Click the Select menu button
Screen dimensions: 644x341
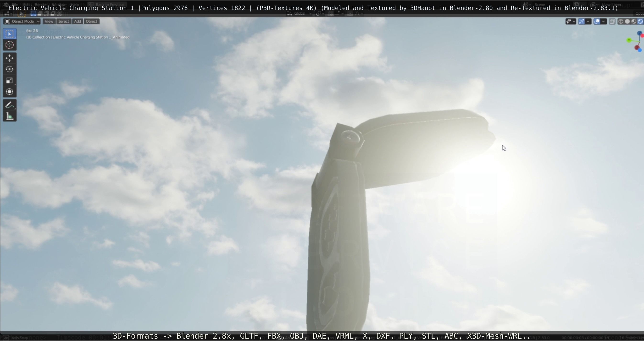[63, 22]
